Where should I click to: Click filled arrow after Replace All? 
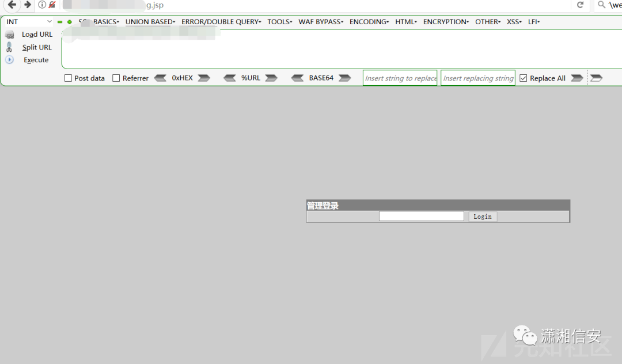(577, 78)
